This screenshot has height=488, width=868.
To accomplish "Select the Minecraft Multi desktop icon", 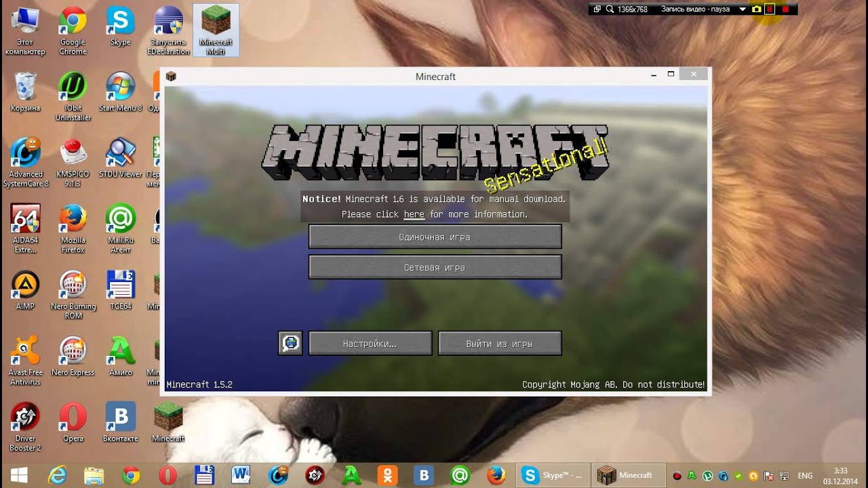I will [216, 30].
